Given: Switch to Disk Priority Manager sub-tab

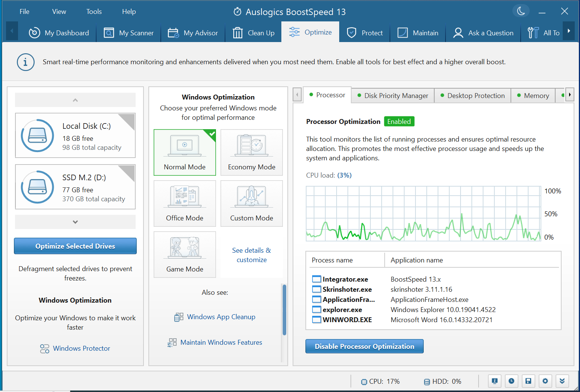Looking at the screenshot, I should click(x=393, y=96).
